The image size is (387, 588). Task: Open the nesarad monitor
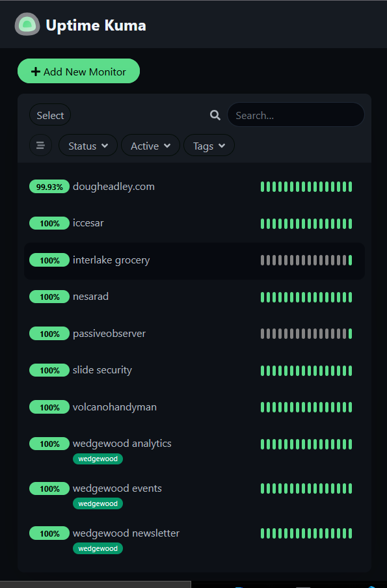pyautogui.click(x=194, y=297)
